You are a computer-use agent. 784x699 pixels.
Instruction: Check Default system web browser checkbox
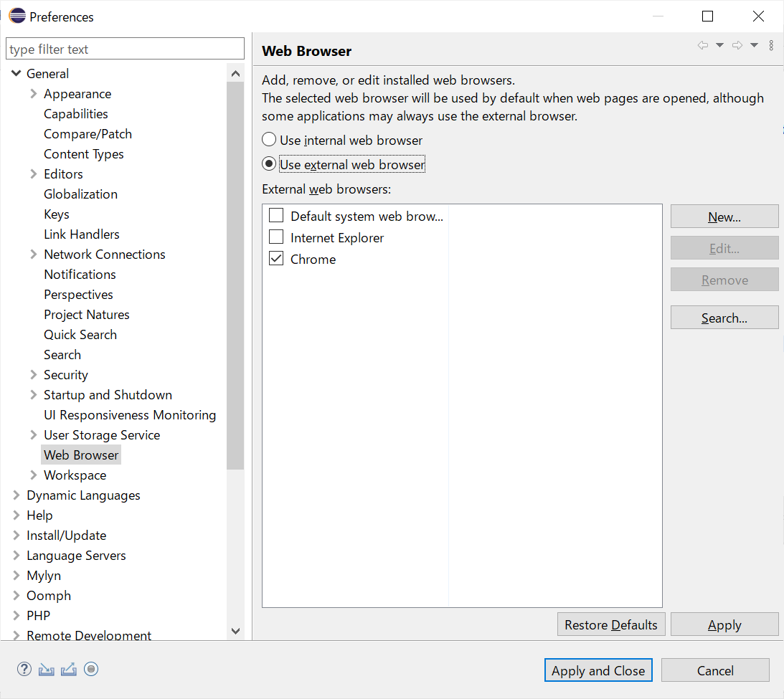coord(276,215)
